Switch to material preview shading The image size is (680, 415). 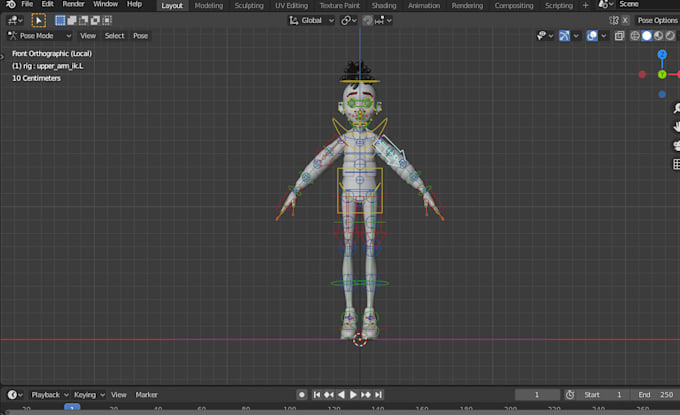tap(658, 36)
